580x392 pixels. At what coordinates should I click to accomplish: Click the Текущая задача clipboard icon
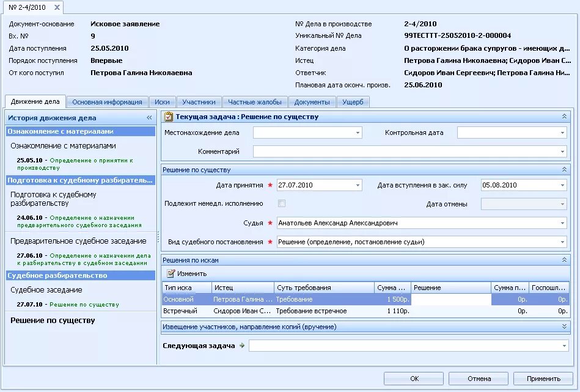pyautogui.click(x=168, y=117)
